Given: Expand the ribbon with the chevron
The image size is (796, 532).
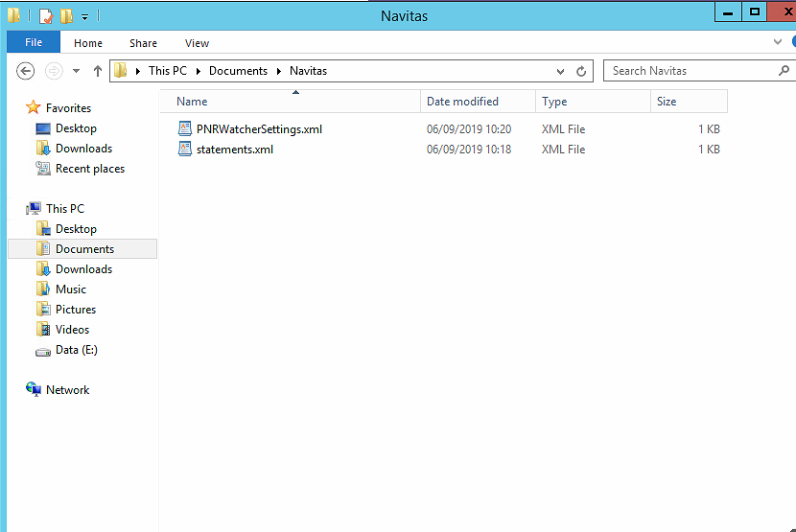Looking at the screenshot, I should (x=777, y=41).
